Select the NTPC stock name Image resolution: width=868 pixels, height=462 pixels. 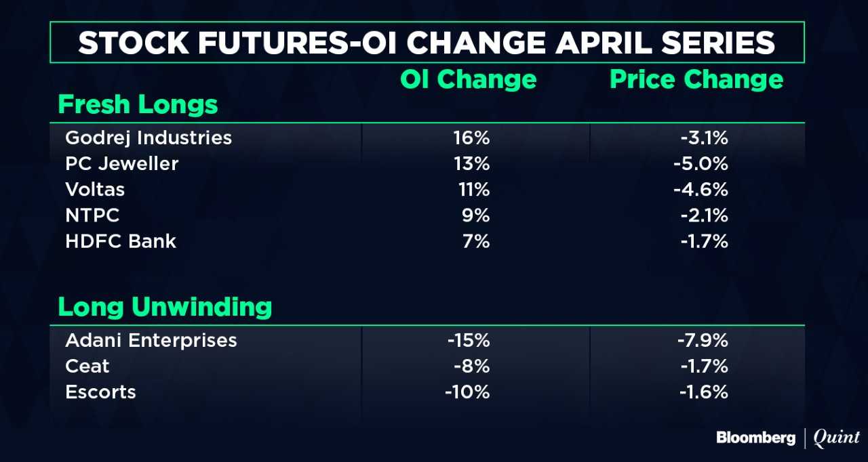click(92, 215)
